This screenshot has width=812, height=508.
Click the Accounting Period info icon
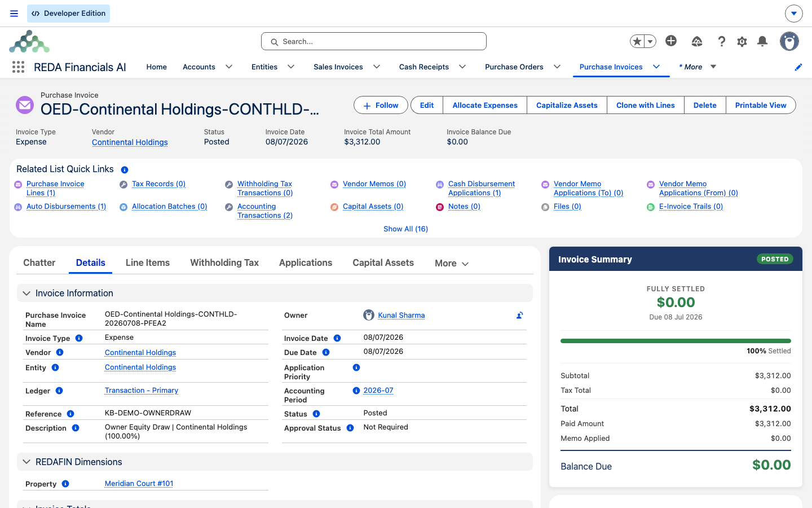(x=356, y=391)
